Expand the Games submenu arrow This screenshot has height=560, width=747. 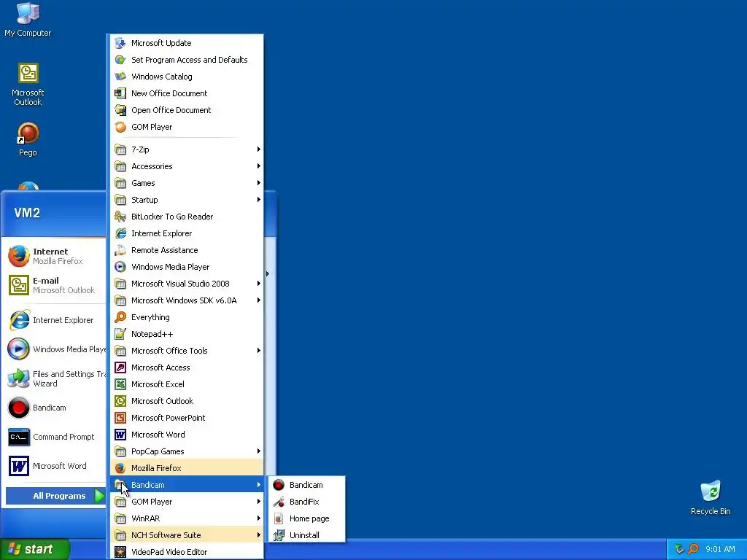pos(259,183)
